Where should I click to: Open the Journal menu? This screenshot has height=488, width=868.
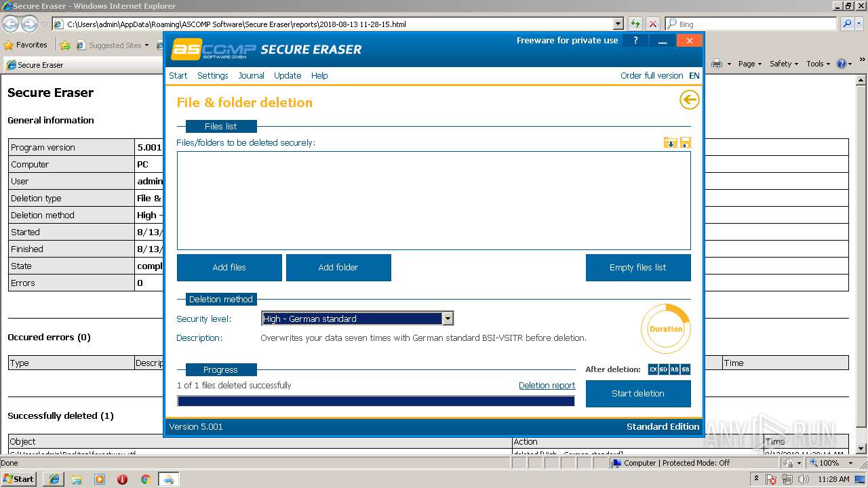(x=251, y=75)
